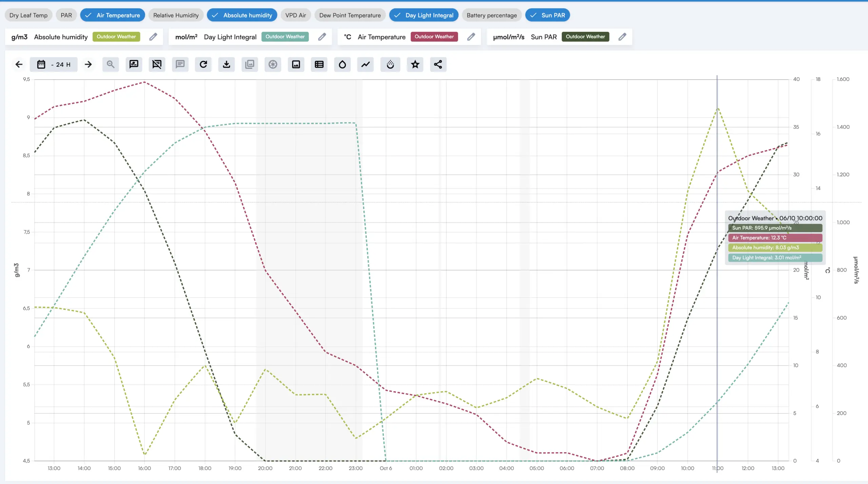This screenshot has width=868, height=484.
Task: Refresh the chart data
Action: pyautogui.click(x=203, y=64)
